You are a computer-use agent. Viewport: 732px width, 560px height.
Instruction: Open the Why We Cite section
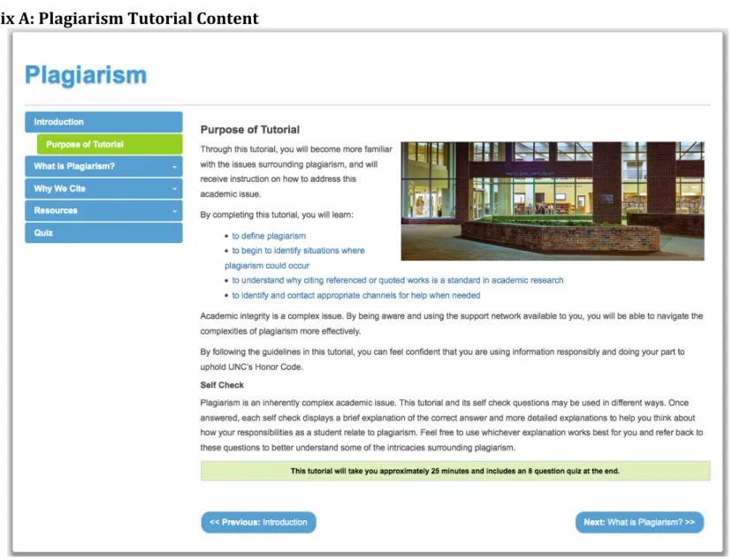point(103,188)
